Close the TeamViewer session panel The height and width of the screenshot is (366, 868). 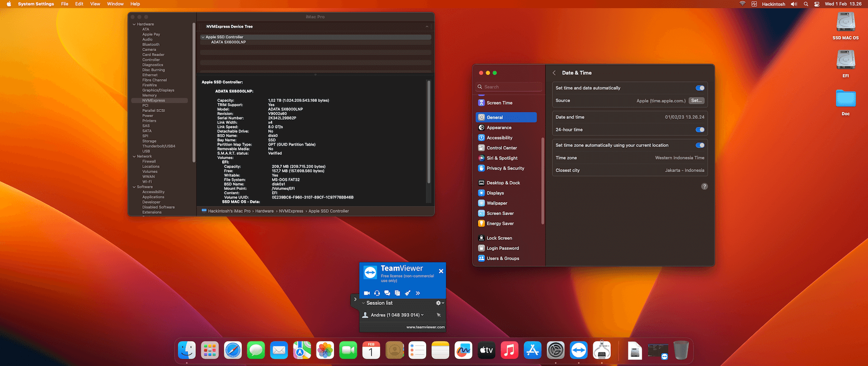coord(441,271)
